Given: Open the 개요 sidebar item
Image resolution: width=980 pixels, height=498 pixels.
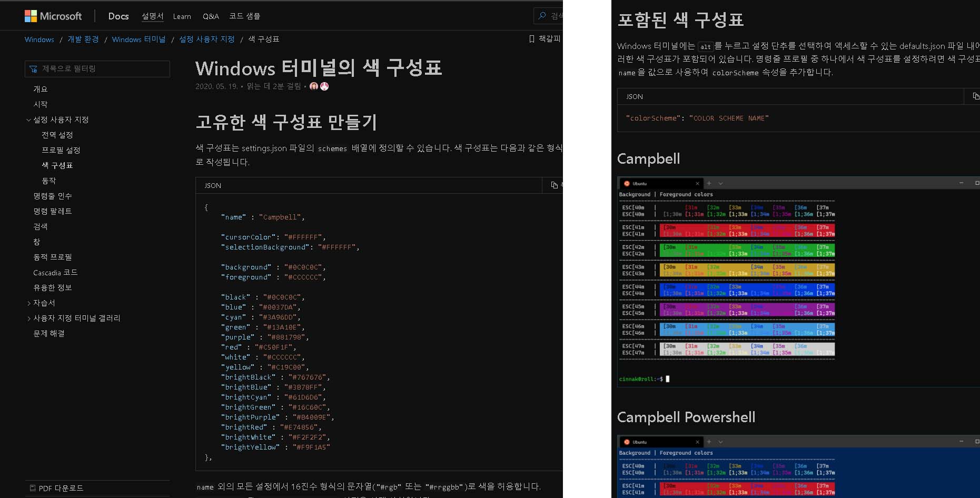Looking at the screenshot, I should [41, 89].
